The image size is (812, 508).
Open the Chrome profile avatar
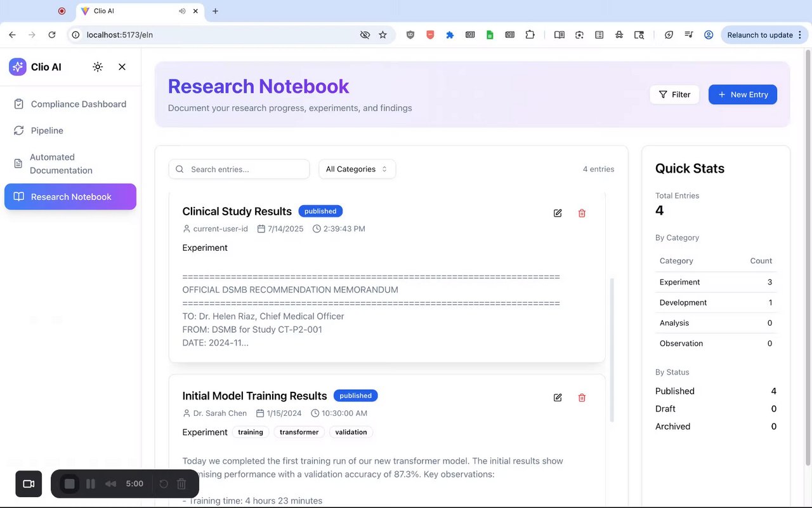click(x=709, y=35)
